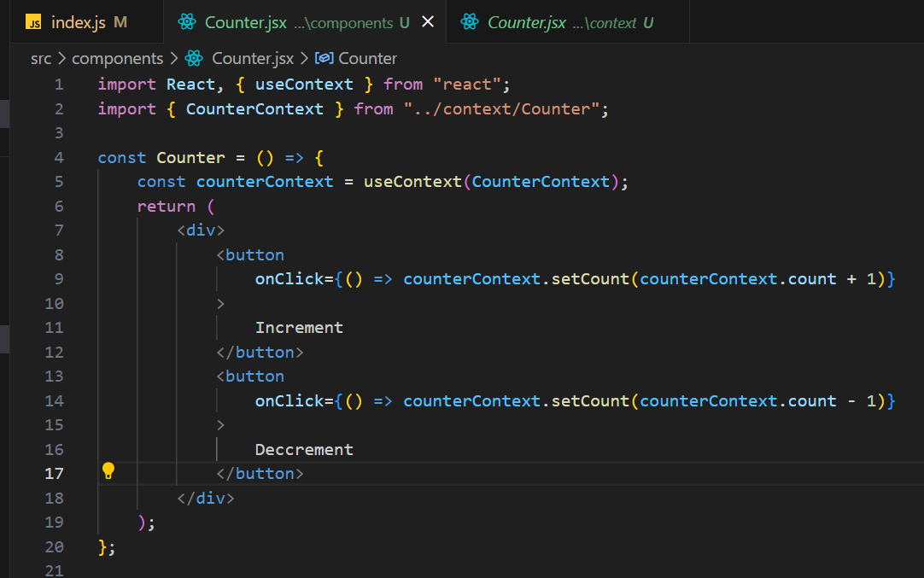
Task: Click setCount on line 9
Action: [x=590, y=279]
